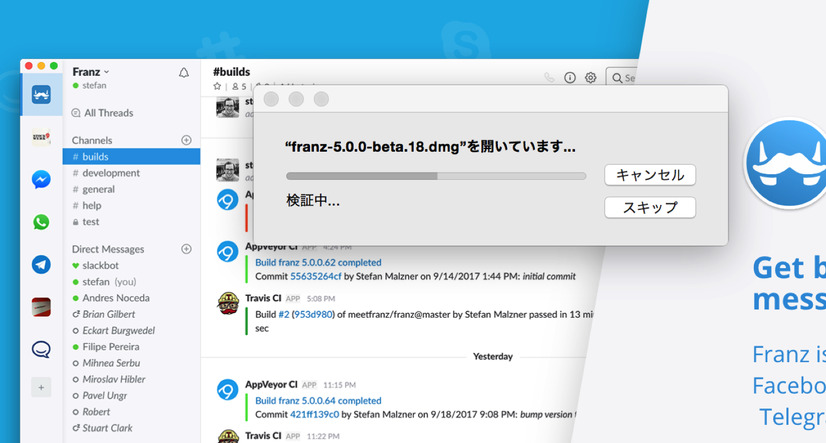Click the notifications bell icon
Image resolution: width=826 pixels, height=443 pixels.
(x=184, y=73)
